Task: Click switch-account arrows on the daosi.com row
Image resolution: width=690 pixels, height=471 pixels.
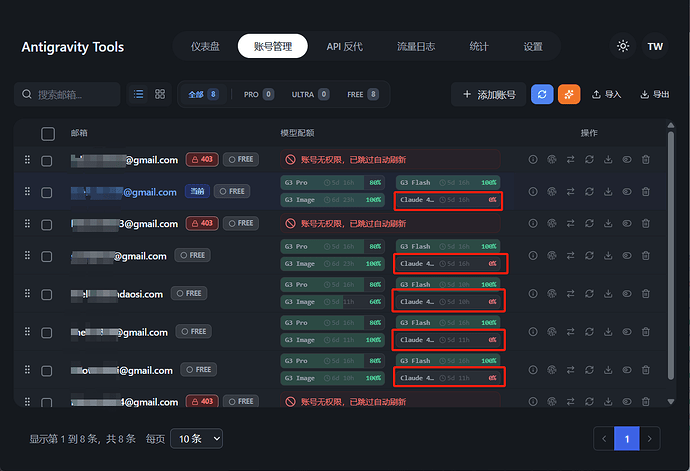Action: pos(571,294)
